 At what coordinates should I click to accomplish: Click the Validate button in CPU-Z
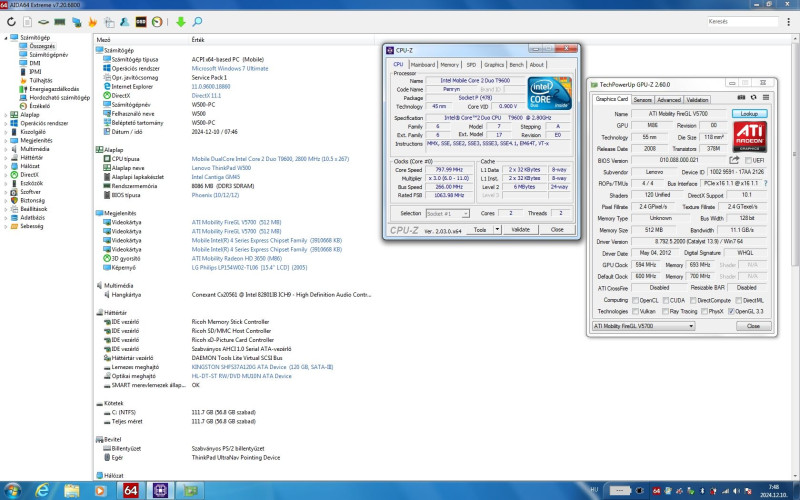[520, 230]
